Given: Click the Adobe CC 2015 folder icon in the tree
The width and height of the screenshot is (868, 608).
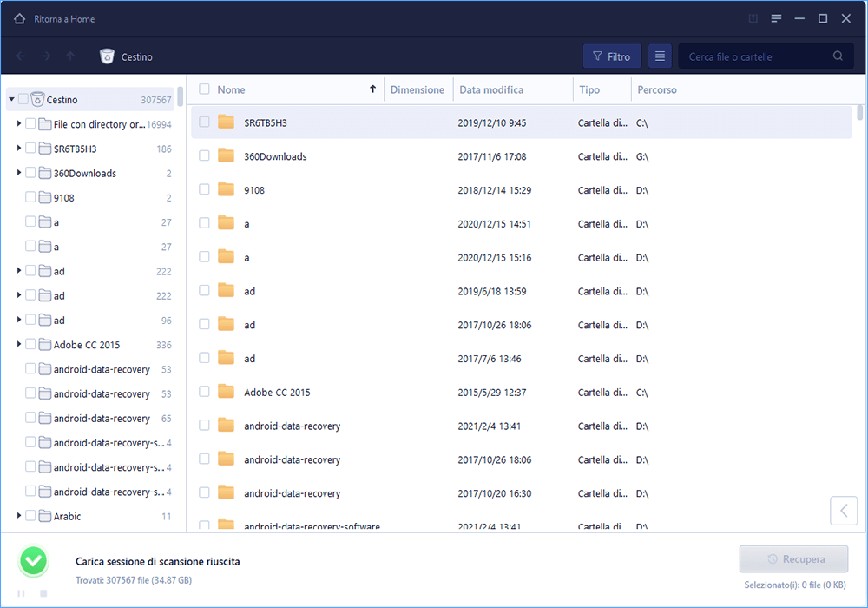Looking at the screenshot, I should tap(45, 344).
